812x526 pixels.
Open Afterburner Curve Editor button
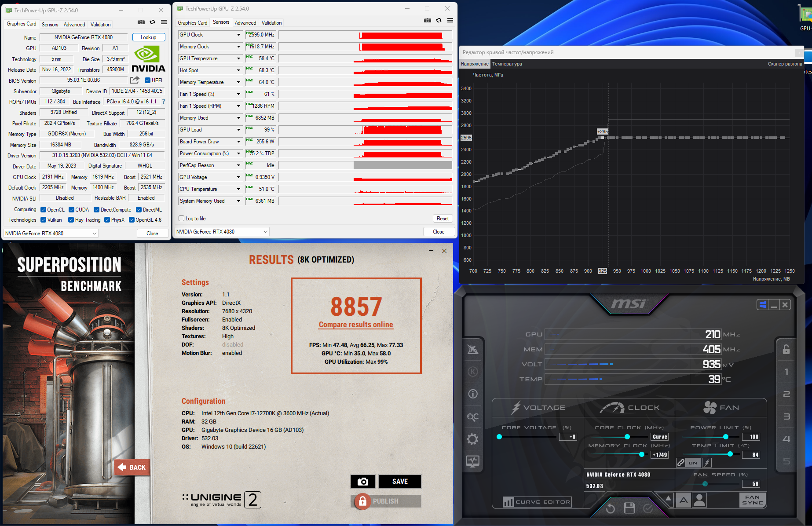tap(537, 502)
